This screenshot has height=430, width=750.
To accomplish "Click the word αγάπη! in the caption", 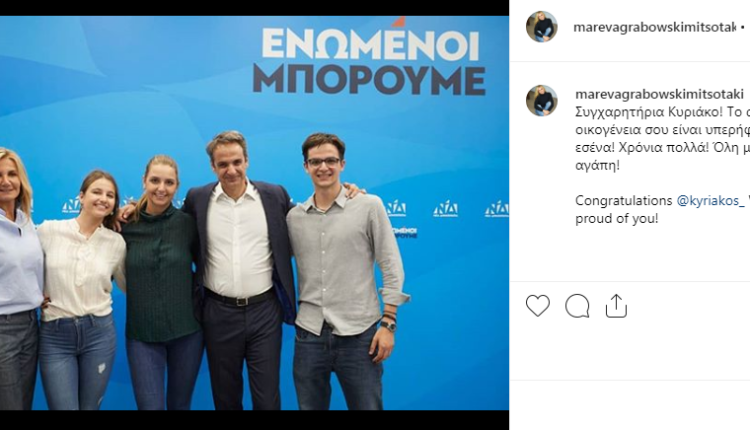I will pyautogui.click(x=597, y=166).
